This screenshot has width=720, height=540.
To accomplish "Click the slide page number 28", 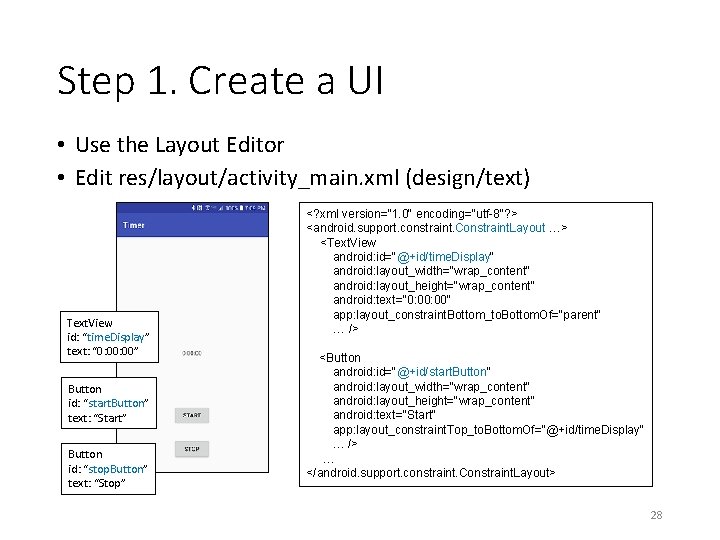I will pos(657,515).
